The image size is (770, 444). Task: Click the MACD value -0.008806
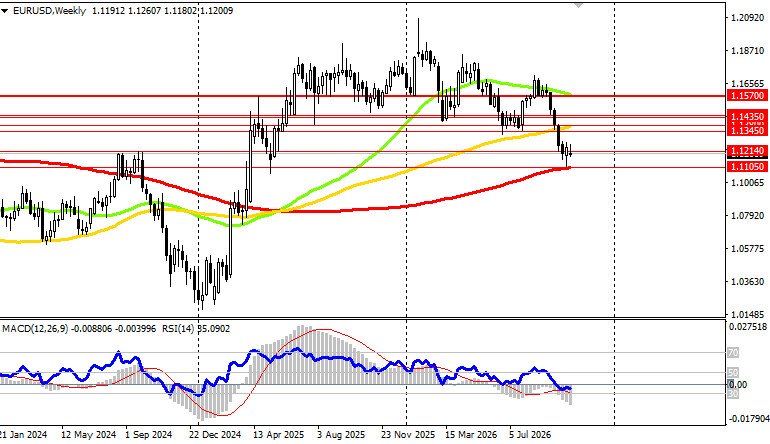(x=91, y=329)
